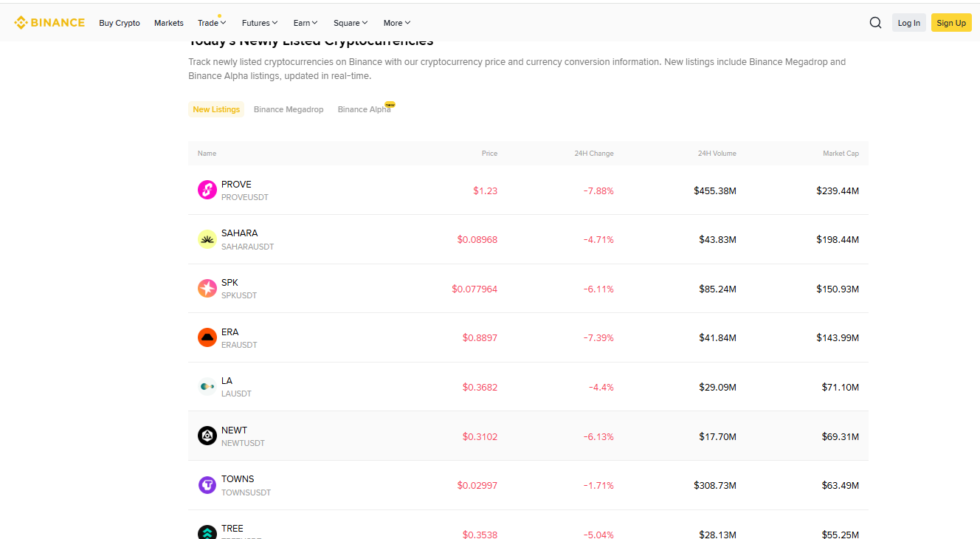This screenshot has height=539, width=980.
Task: Open the PROVE coin name link
Action: (x=236, y=185)
